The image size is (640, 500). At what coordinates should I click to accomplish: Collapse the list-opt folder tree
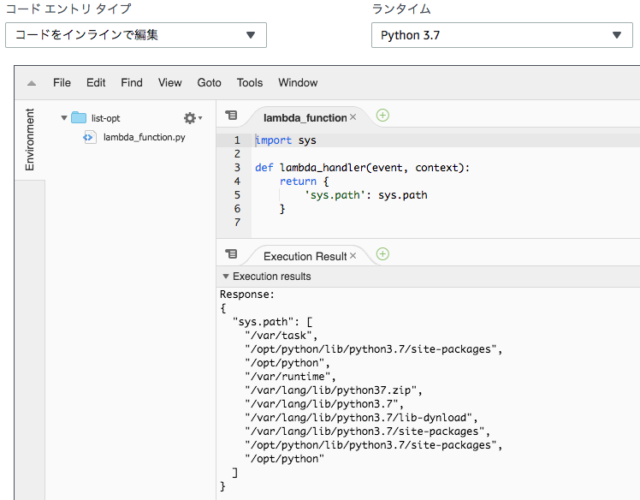click(x=64, y=118)
